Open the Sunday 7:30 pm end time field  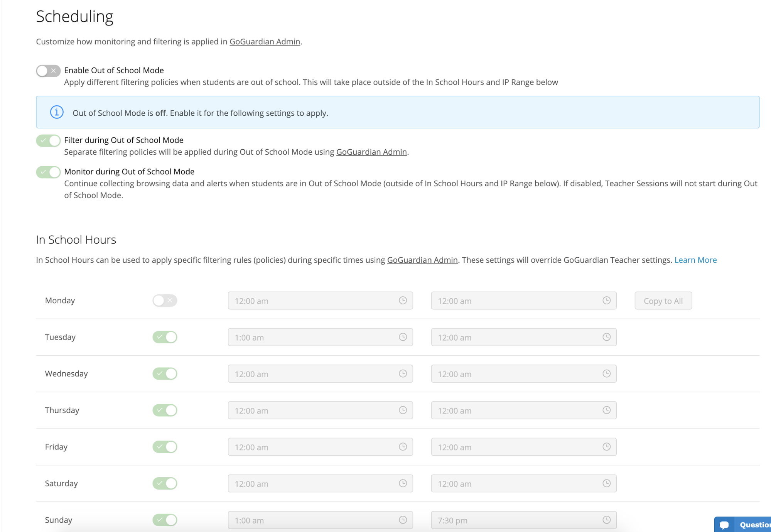[517, 520]
